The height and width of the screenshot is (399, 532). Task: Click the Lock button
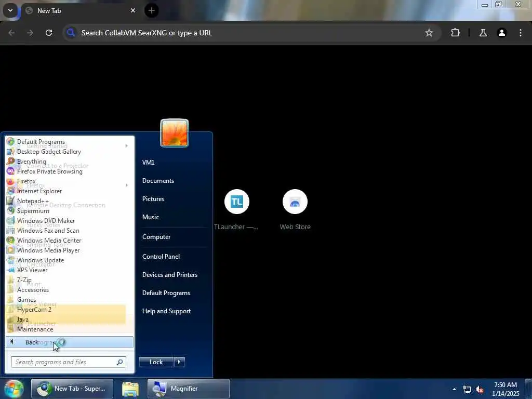pyautogui.click(x=156, y=362)
